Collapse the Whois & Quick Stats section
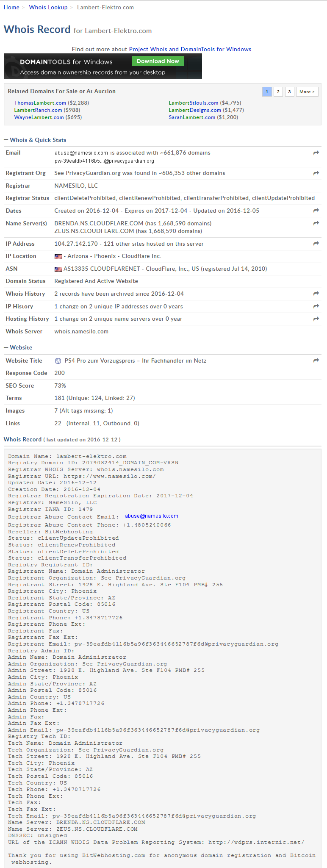This screenshot has height=868, width=327. (x=6, y=140)
